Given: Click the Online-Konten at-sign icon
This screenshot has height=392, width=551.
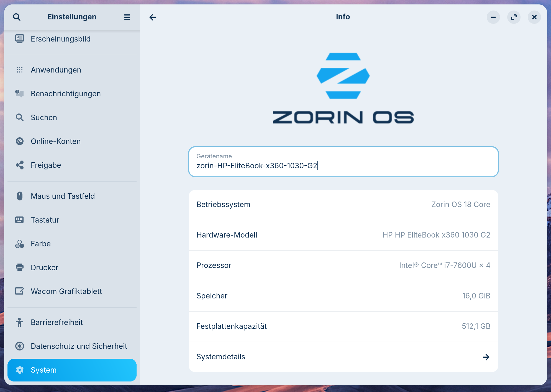Looking at the screenshot, I should [x=20, y=141].
